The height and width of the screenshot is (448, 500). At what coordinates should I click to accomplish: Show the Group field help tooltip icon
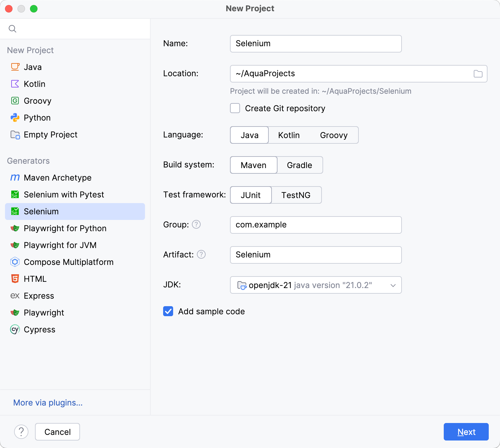(196, 224)
